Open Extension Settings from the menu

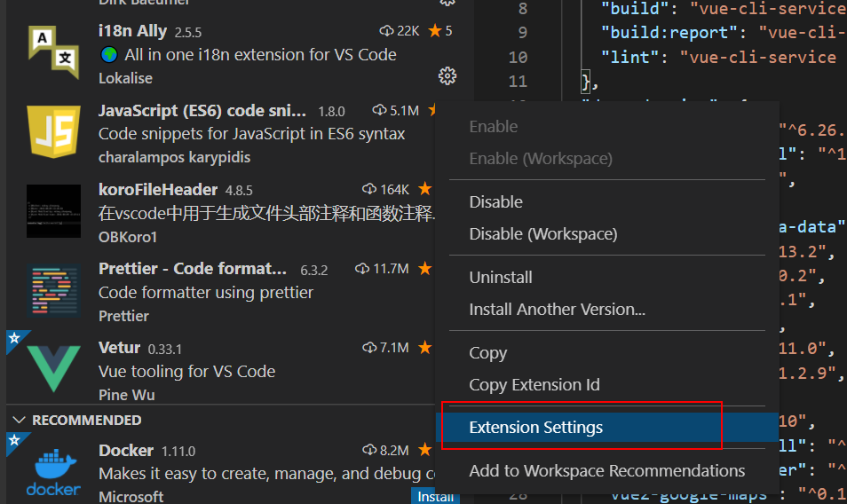click(607, 428)
